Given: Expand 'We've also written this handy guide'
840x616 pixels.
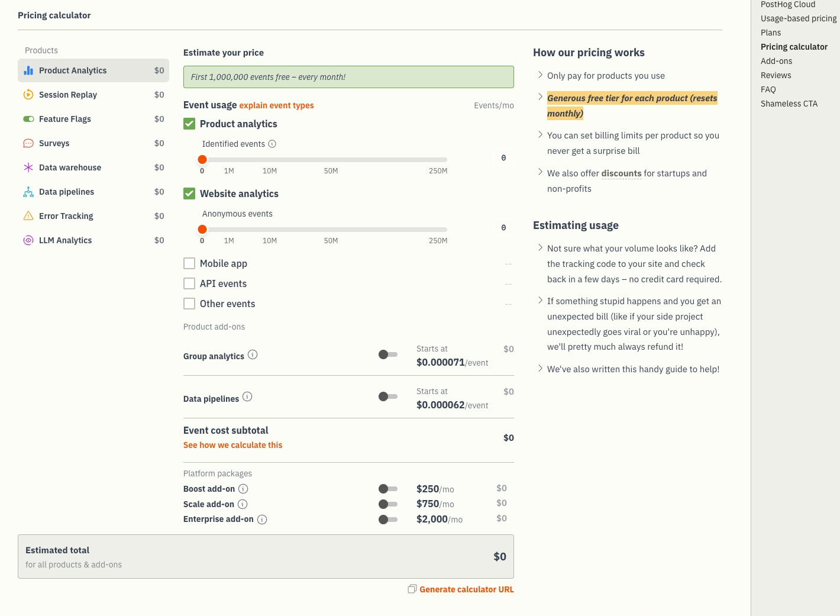Looking at the screenshot, I should point(540,368).
